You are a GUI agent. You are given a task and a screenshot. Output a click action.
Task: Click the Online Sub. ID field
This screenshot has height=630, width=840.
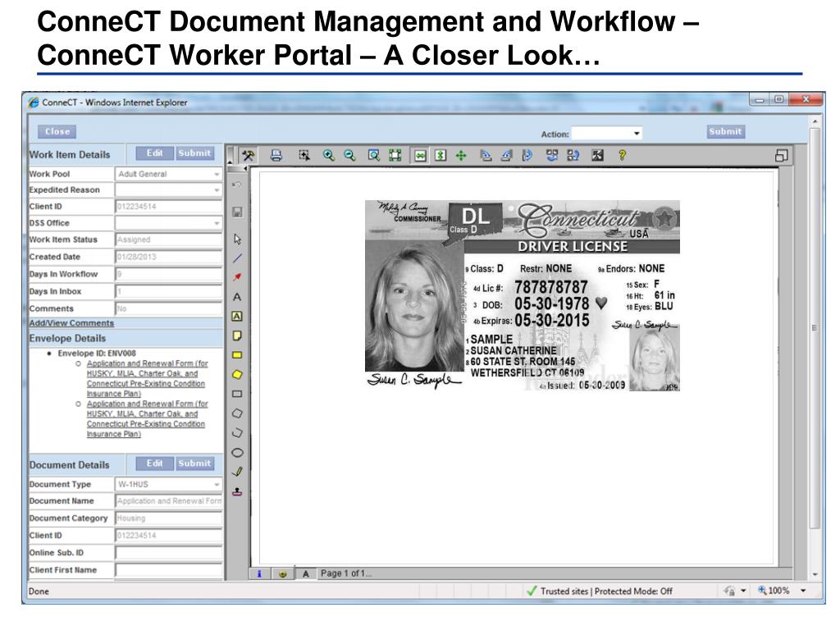(169, 553)
